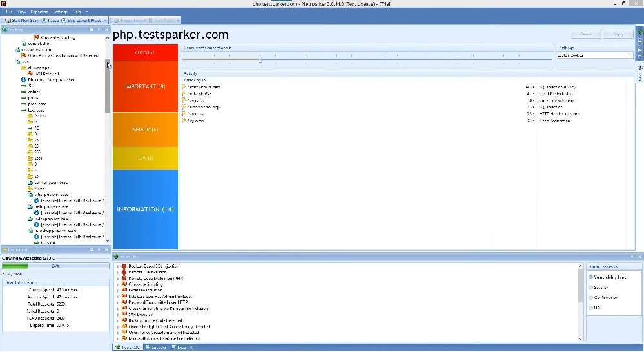Viewport: 644px width, 352px height.
Task: Group issues by Confirmation
Action: pos(603,298)
